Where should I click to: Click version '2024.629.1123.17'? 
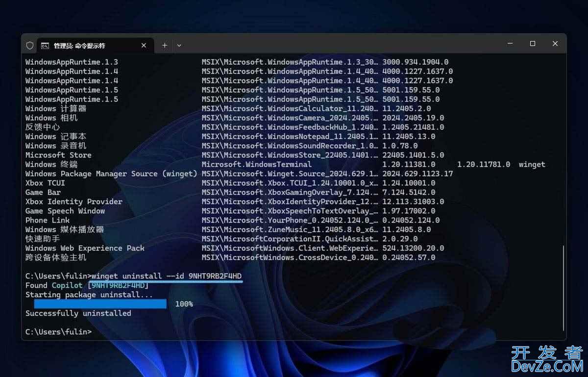click(417, 174)
